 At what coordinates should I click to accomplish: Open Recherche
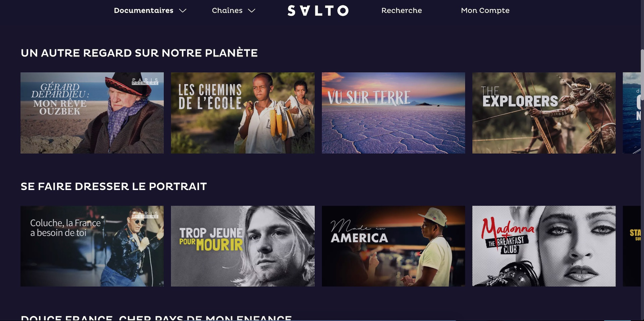(x=401, y=10)
